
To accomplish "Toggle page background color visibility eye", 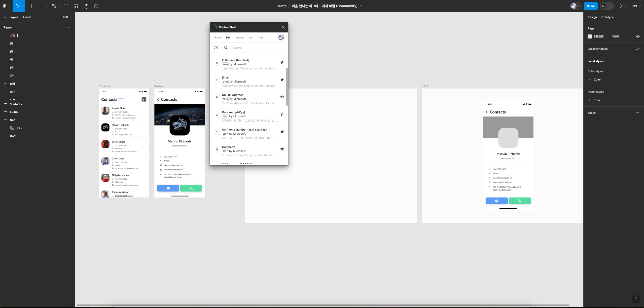I will (x=638, y=36).
